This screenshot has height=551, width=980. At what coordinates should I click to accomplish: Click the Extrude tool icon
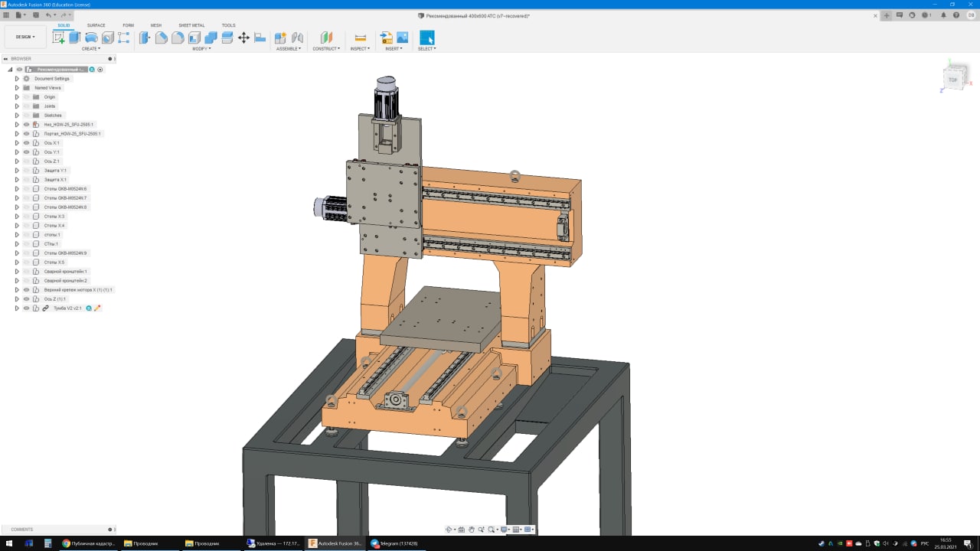point(74,37)
